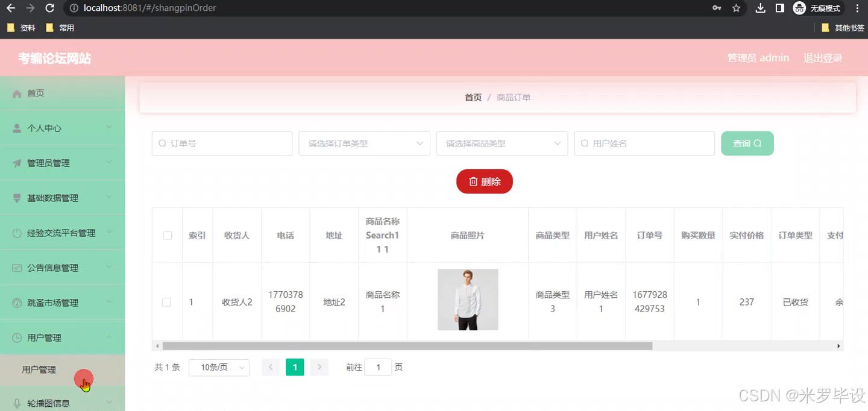The image size is (868, 411).
Task: Select 用户管理 submenu item
Action: pyautogui.click(x=39, y=370)
